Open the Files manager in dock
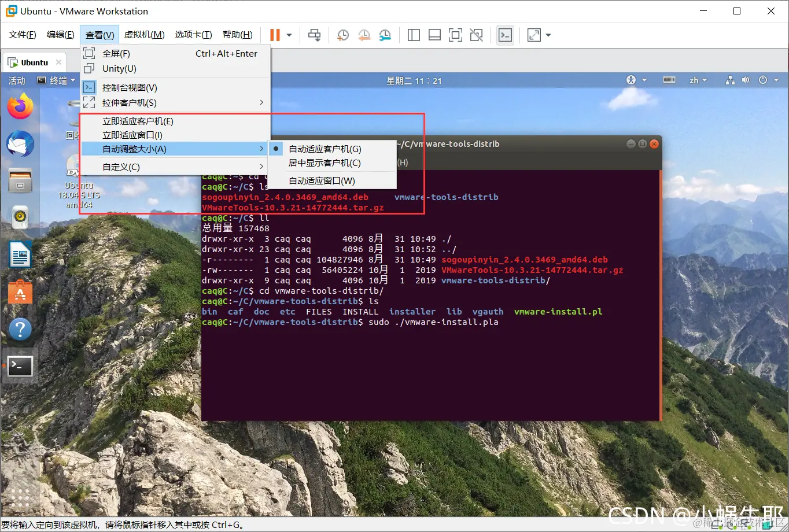 pyautogui.click(x=20, y=180)
